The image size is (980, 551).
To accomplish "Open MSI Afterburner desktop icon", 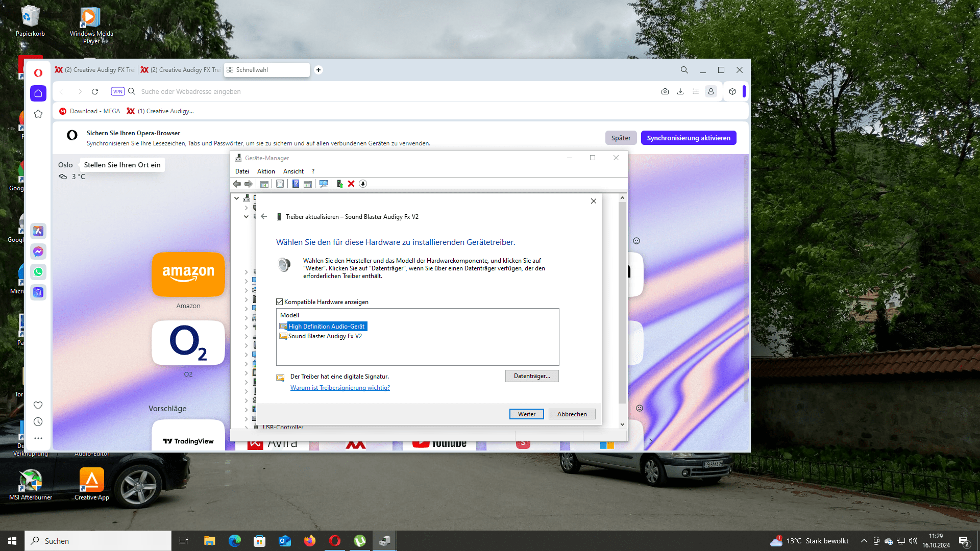I will pos(31,484).
